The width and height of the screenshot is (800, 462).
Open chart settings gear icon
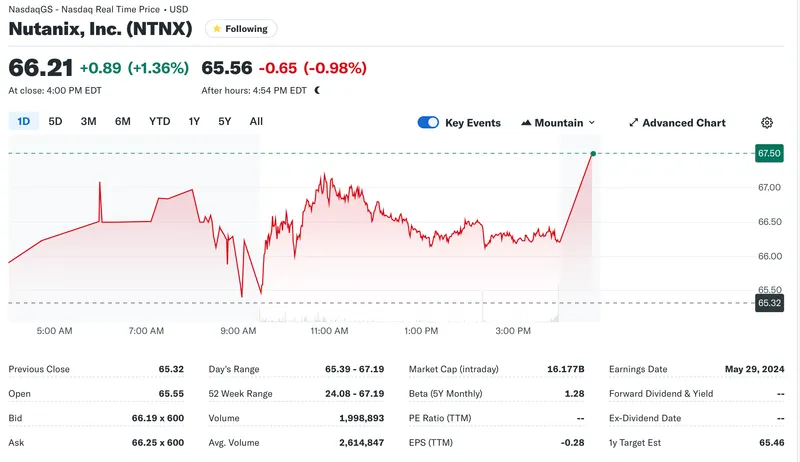pyautogui.click(x=767, y=123)
